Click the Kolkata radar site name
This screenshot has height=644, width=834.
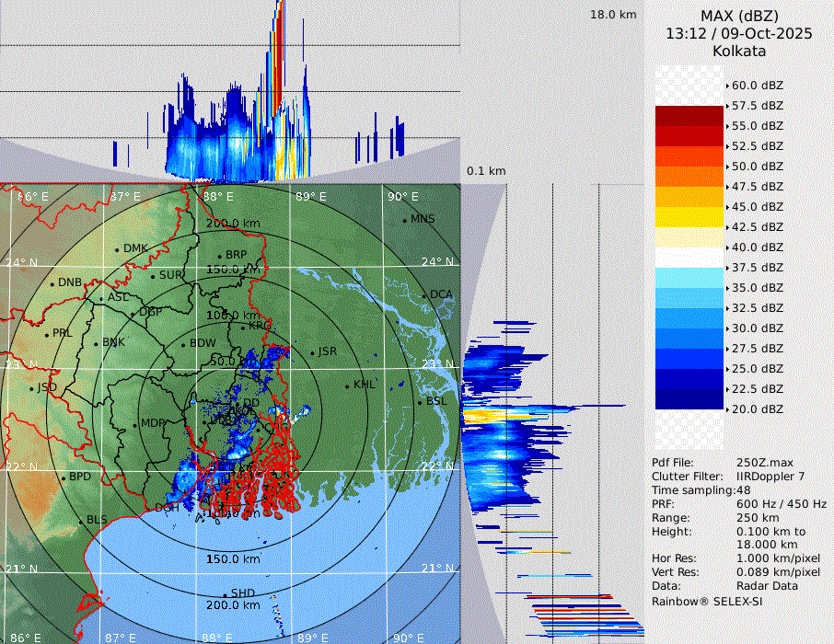pos(739,52)
